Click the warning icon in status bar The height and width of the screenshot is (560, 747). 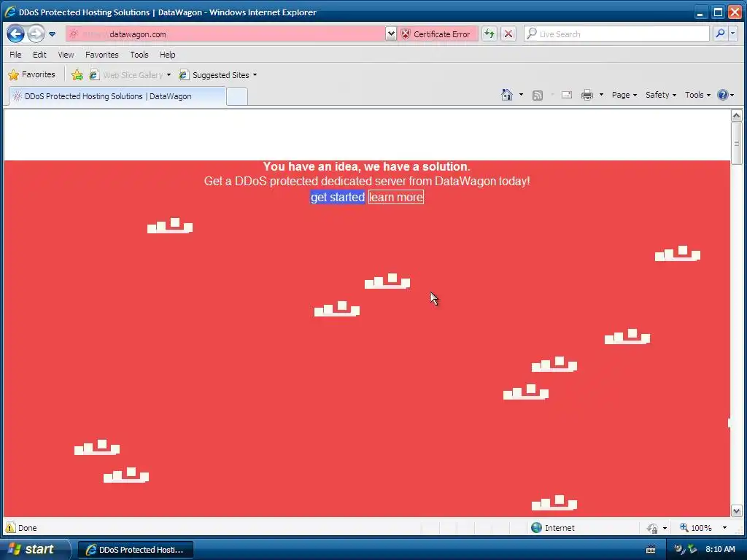pyautogui.click(x=10, y=528)
